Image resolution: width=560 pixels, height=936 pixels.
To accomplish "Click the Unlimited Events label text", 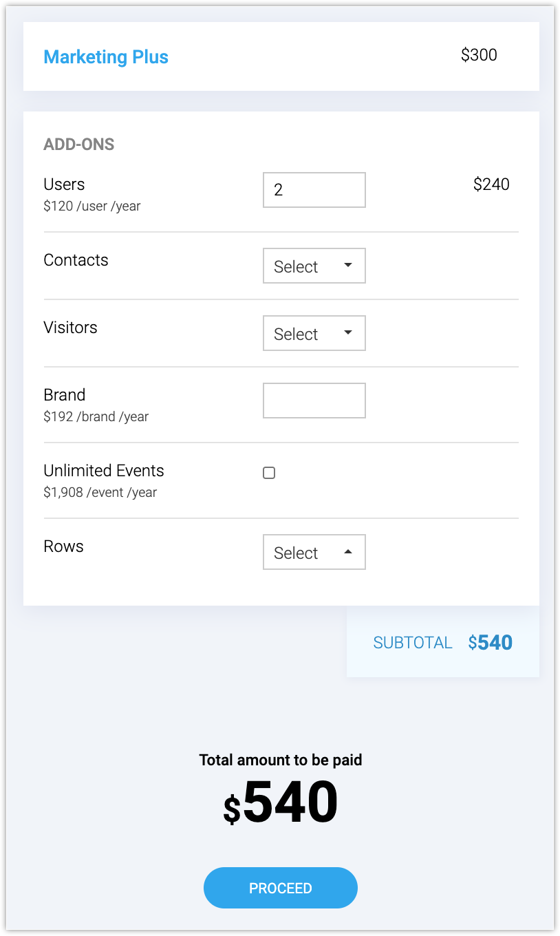I will 104,471.
